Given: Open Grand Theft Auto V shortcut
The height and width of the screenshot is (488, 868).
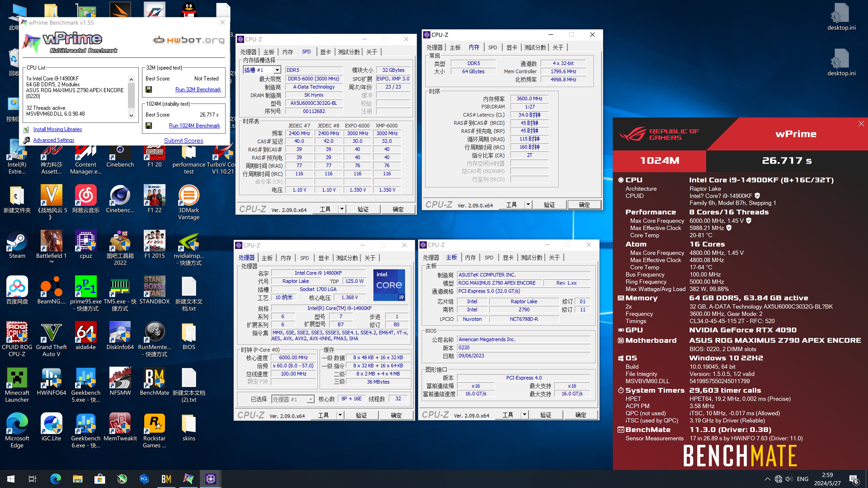Looking at the screenshot, I should click(51, 340).
